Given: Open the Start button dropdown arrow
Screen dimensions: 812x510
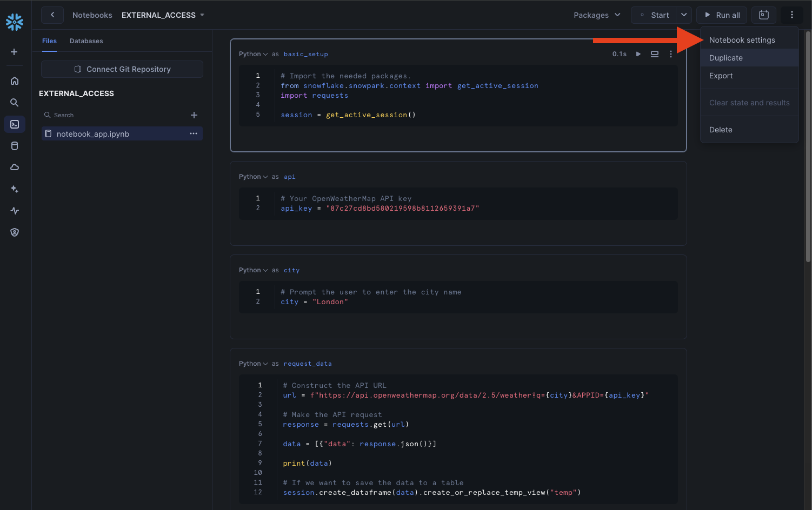Looking at the screenshot, I should point(684,15).
